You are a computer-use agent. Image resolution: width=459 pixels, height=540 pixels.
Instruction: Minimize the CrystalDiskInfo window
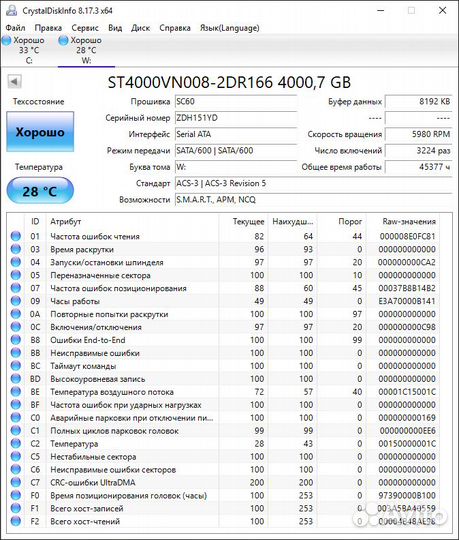[x=380, y=11]
